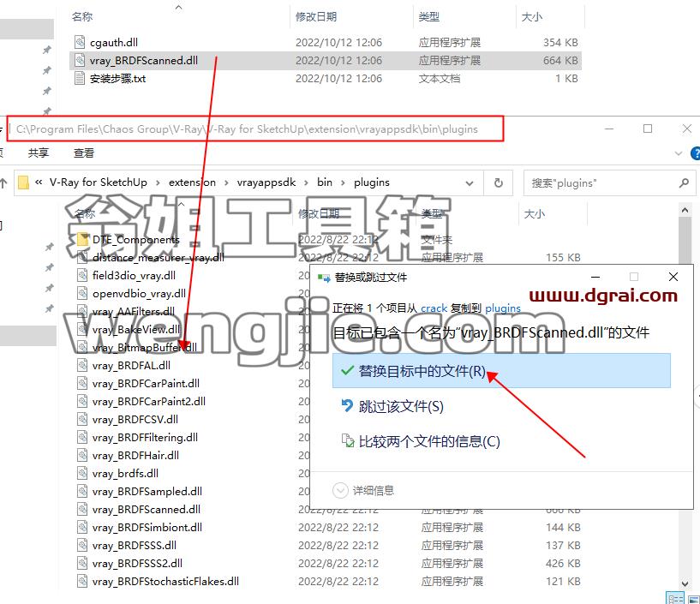
Task: Select the vray_BRDFSSS.dll file icon
Action: (x=82, y=546)
